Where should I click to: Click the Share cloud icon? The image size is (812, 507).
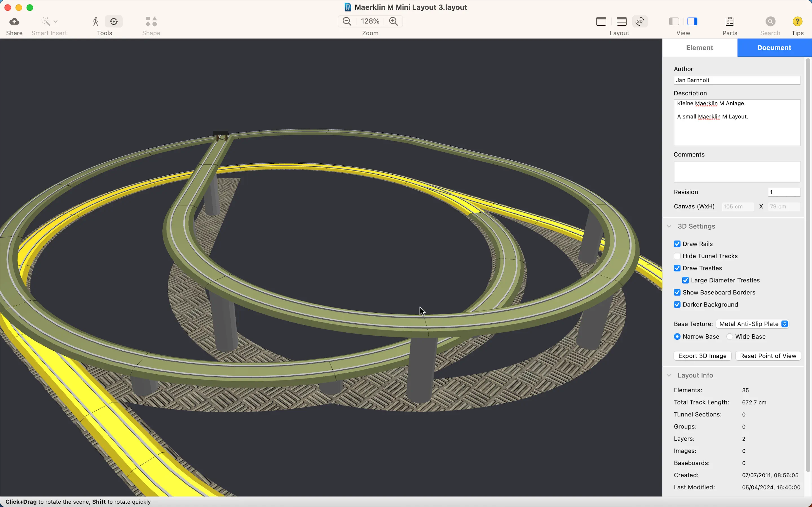coord(14,21)
